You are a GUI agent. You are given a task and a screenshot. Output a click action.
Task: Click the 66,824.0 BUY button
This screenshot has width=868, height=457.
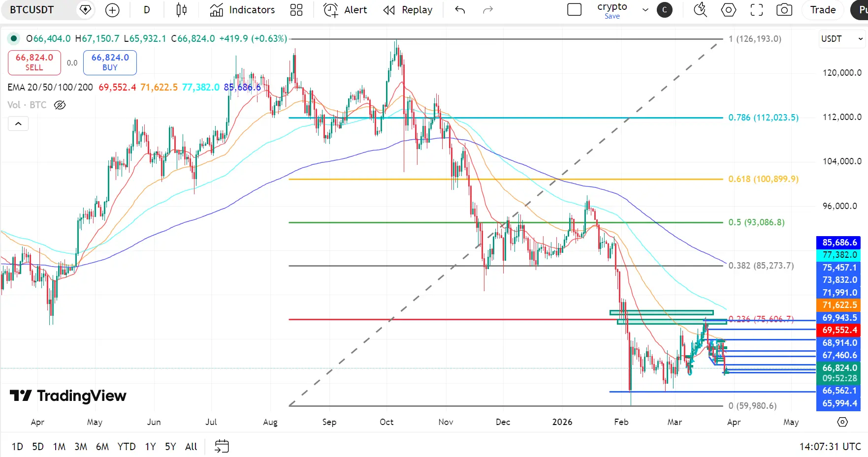tap(110, 62)
